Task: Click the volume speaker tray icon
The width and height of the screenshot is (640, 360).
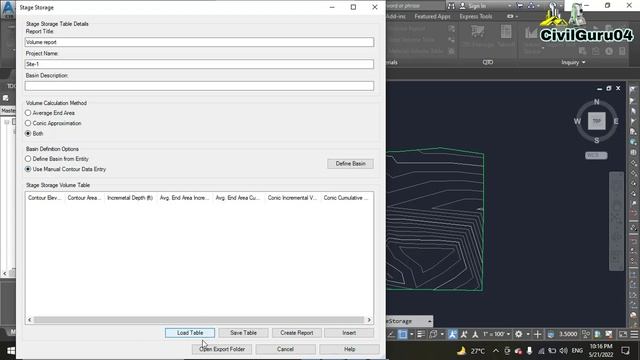Action: point(564,351)
